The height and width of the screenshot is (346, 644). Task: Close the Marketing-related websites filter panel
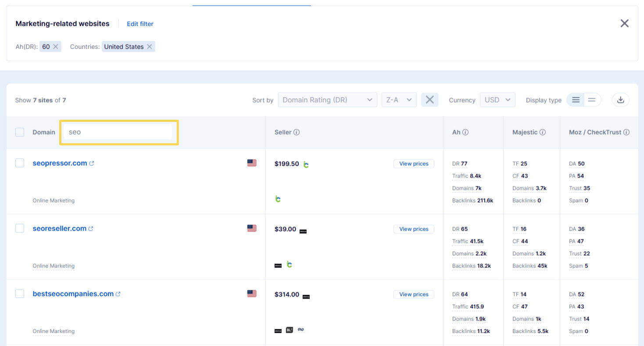(x=624, y=24)
